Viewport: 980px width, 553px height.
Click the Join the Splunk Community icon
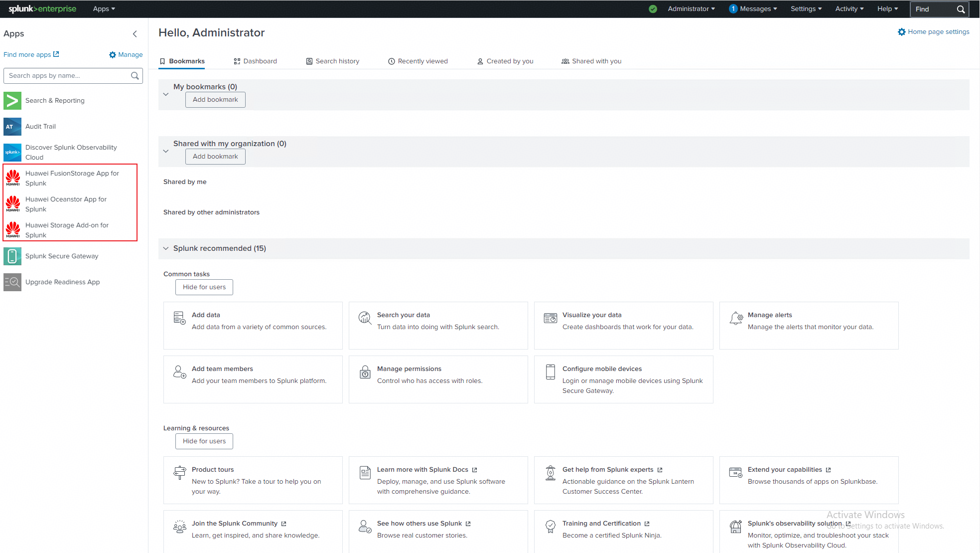[179, 527]
